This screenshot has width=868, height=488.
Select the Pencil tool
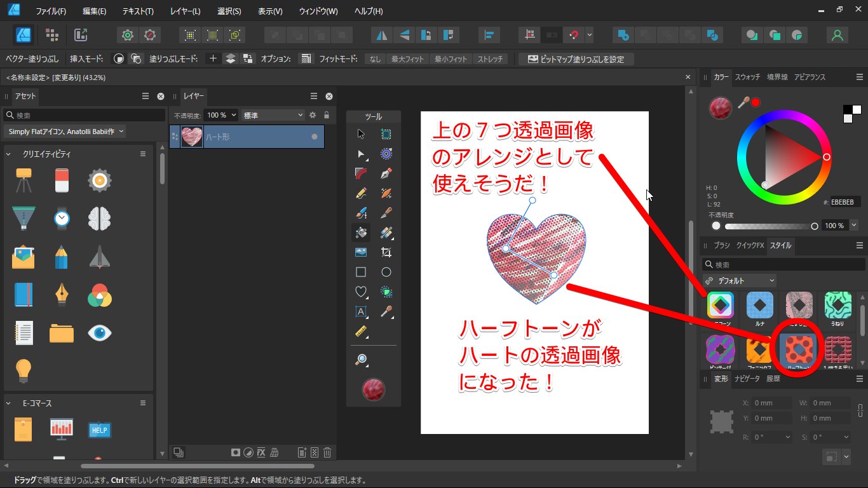pos(361,193)
